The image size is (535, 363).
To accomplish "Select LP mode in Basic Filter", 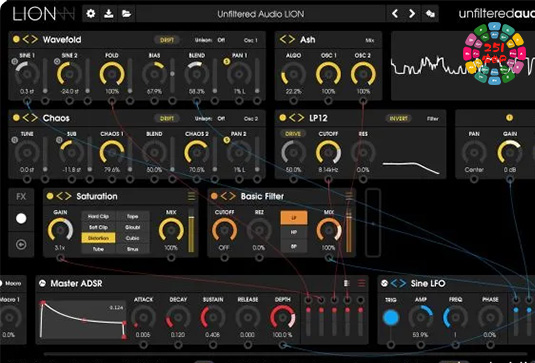I will pos(294,218).
